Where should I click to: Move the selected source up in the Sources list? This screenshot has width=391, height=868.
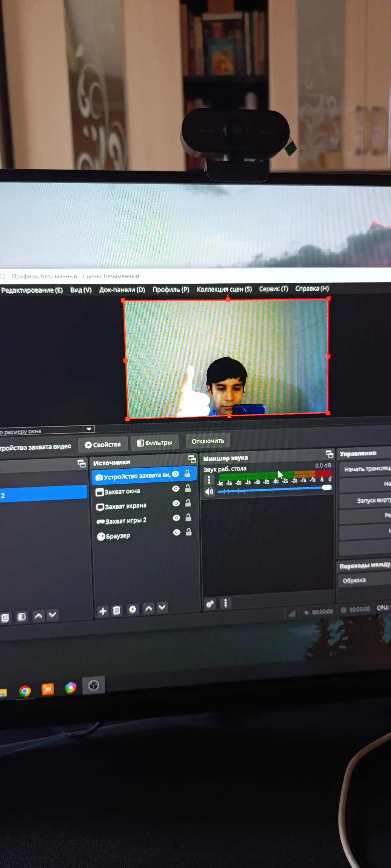point(148,608)
